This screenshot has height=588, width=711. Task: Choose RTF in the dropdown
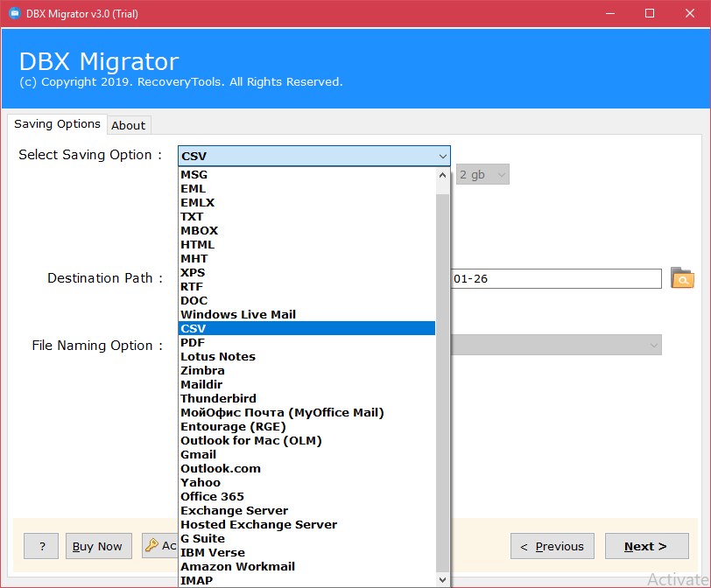click(307, 287)
